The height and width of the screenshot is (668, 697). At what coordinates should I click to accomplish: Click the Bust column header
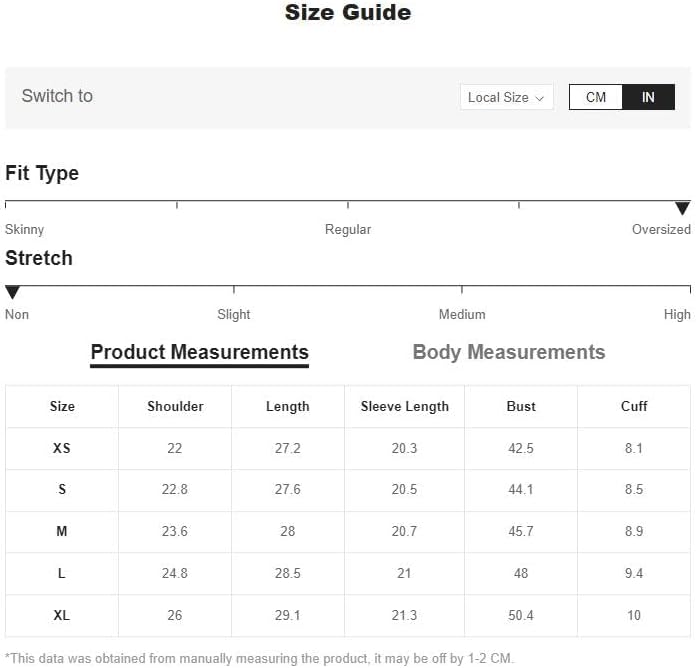(521, 406)
